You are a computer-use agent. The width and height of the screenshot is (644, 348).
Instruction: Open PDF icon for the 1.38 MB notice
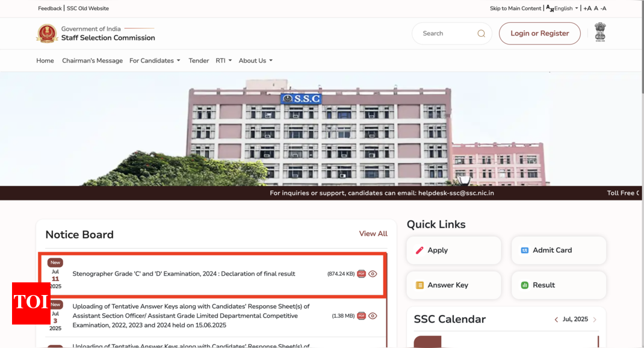click(362, 315)
